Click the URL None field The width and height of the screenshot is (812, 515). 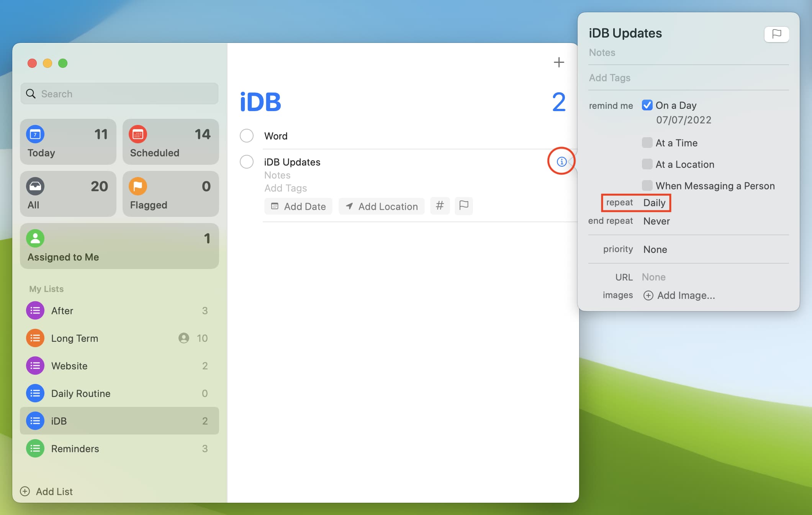(653, 277)
